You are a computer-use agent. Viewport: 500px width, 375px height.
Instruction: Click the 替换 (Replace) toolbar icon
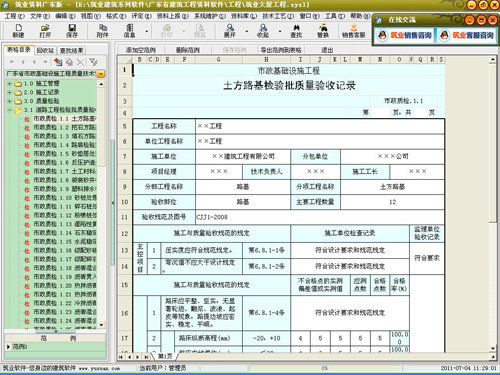coord(323,31)
